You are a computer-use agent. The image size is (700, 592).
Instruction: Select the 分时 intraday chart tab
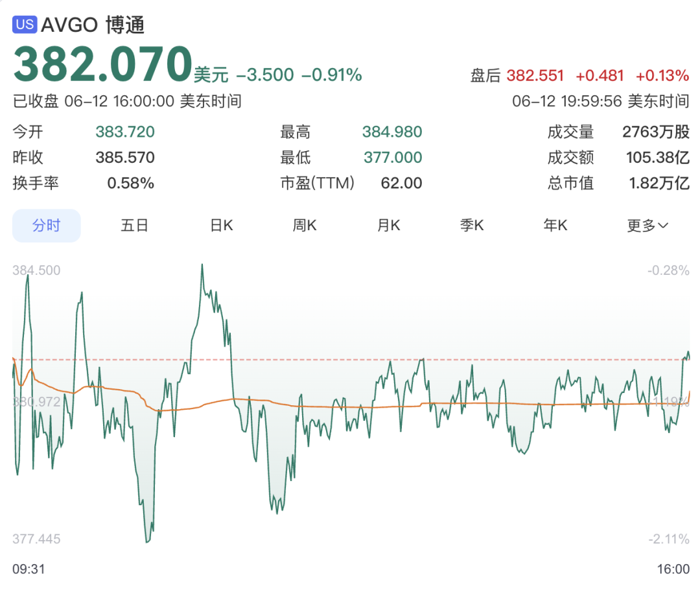pyautogui.click(x=47, y=226)
